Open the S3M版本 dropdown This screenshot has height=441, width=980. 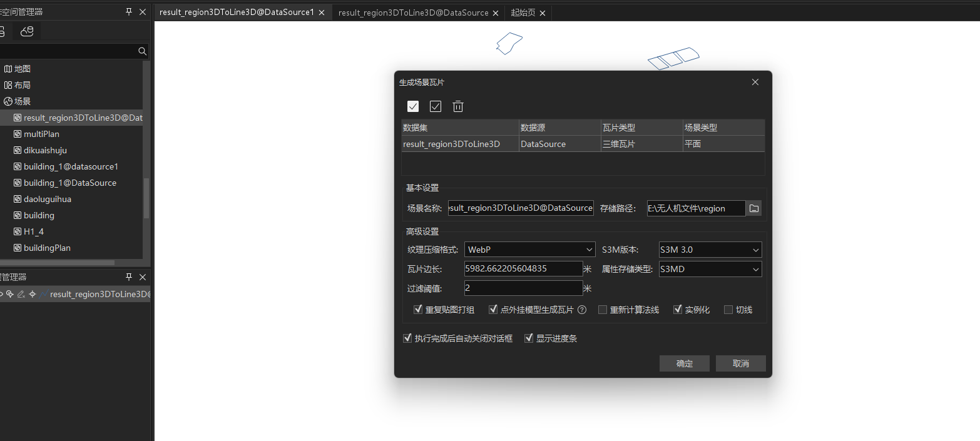710,250
